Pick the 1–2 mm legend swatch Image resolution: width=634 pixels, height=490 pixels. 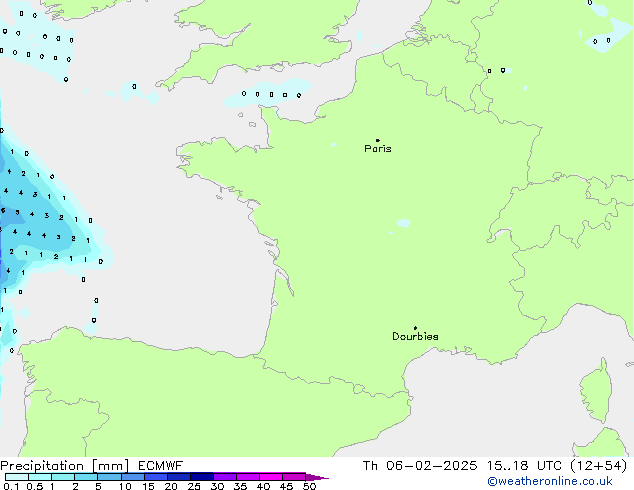click(x=63, y=477)
